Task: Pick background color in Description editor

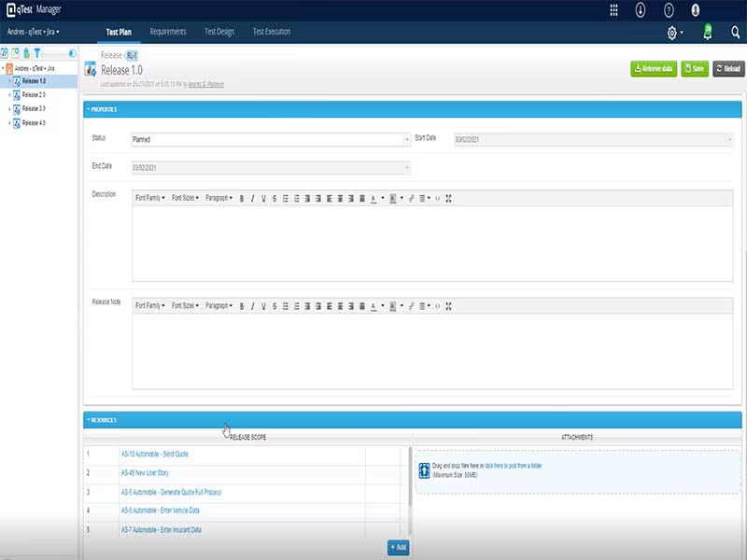Action: pos(392,199)
